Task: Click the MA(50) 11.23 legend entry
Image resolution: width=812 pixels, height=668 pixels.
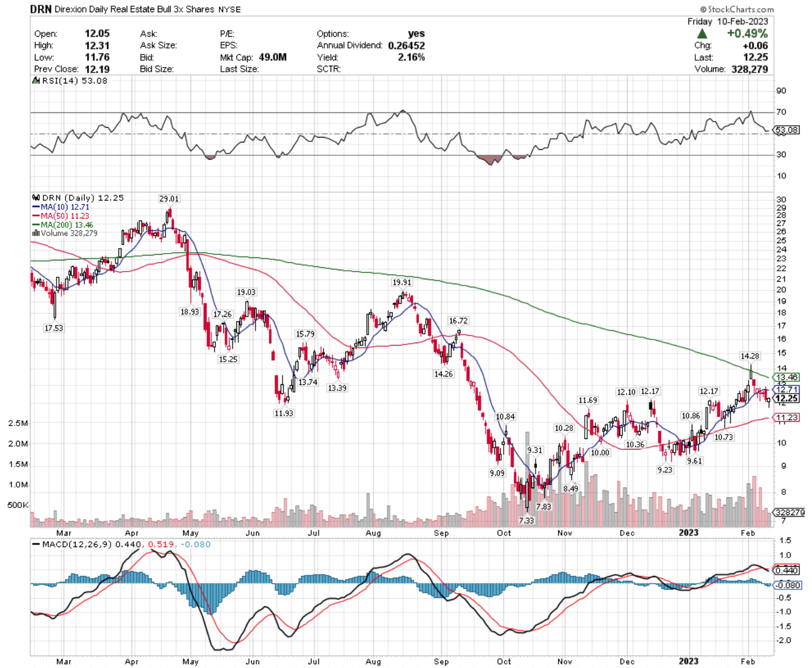Action: (60, 216)
